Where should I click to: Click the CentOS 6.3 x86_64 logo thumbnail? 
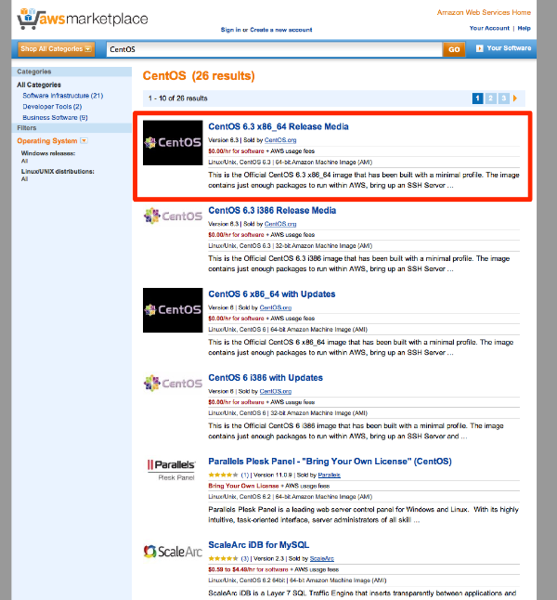click(173, 143)
